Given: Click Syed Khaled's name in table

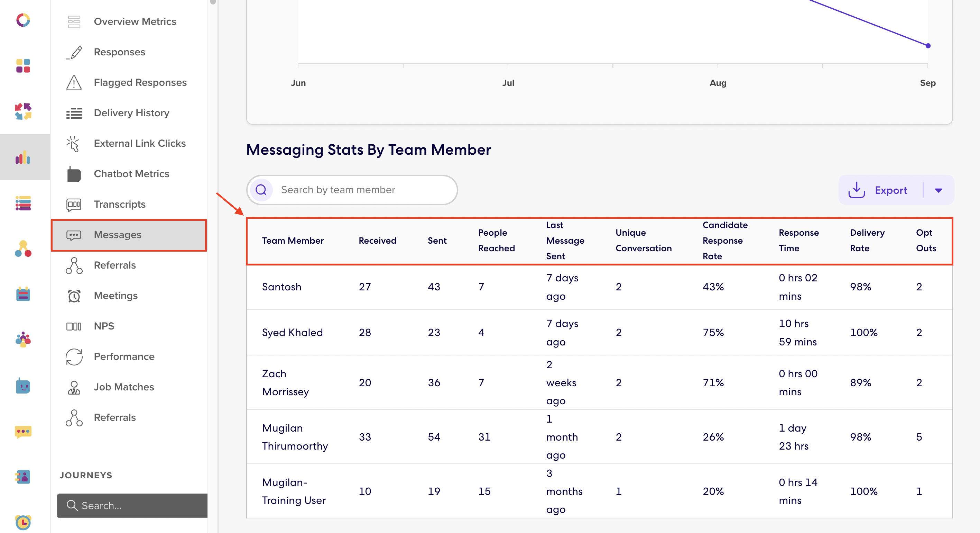Looking at the screenshot, I should tap(292, 333).
